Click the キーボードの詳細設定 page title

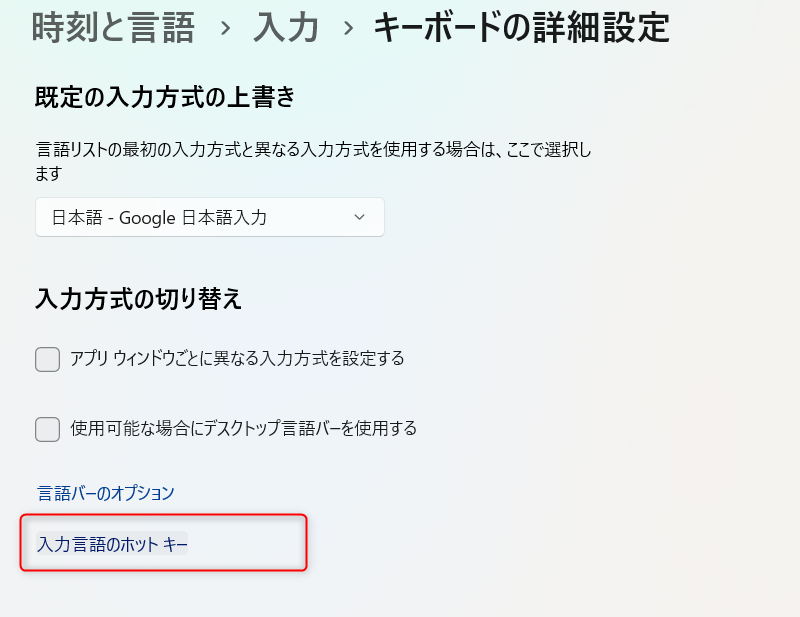[521, 28]
